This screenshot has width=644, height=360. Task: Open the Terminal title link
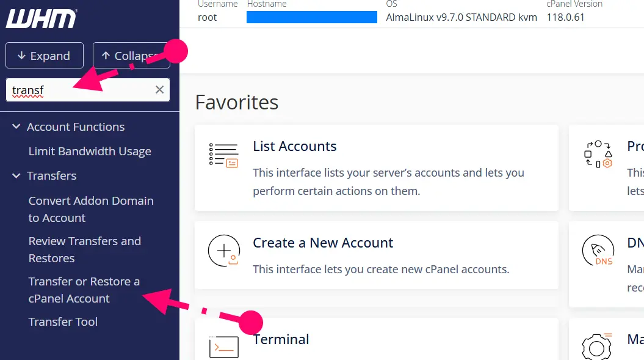281,339
